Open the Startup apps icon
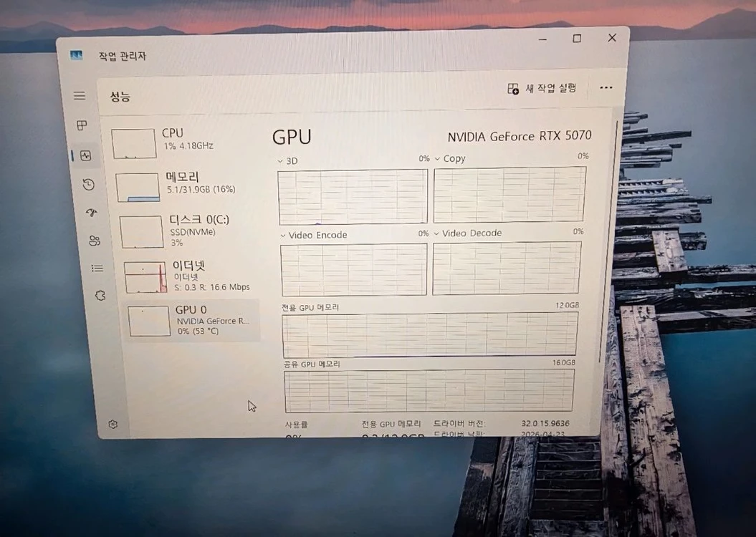 (x=91, y=213)
